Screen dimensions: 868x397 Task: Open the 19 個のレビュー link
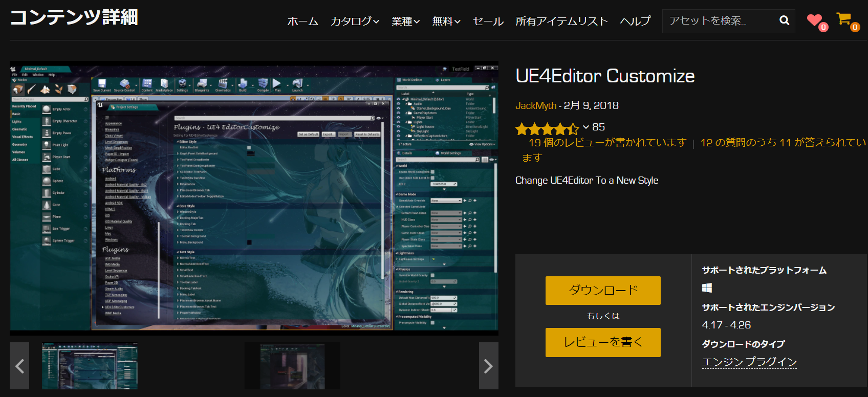pyautogui.click(x=607, y=142)
